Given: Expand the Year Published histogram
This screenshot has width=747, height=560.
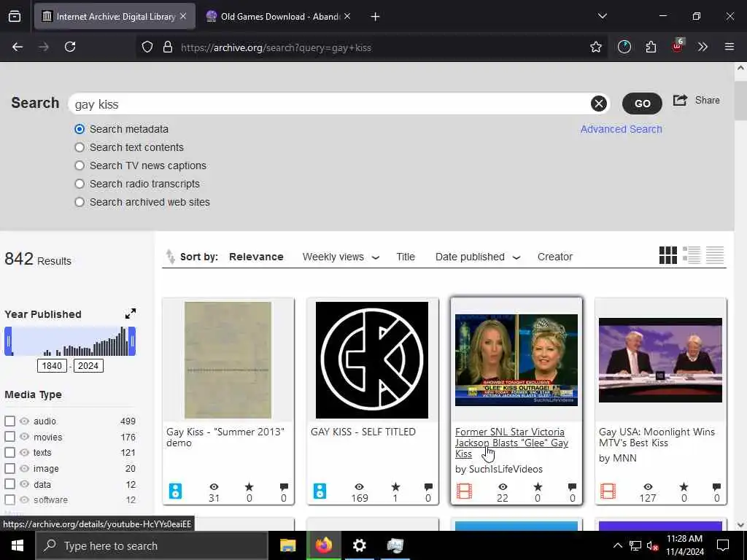Looking at the screenshot, I should tap(130, 314).
